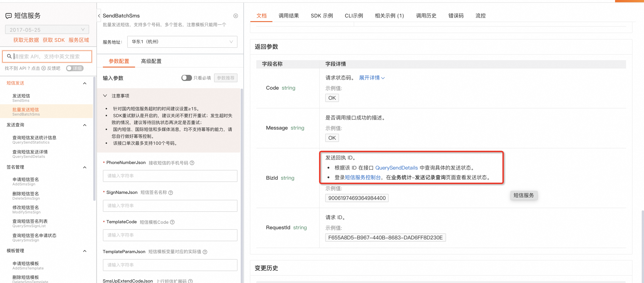Image resolution: width=644 pixels, height=283 pixels.
Task: Switch to the 文档 tab
Action: tap(261, 16)
